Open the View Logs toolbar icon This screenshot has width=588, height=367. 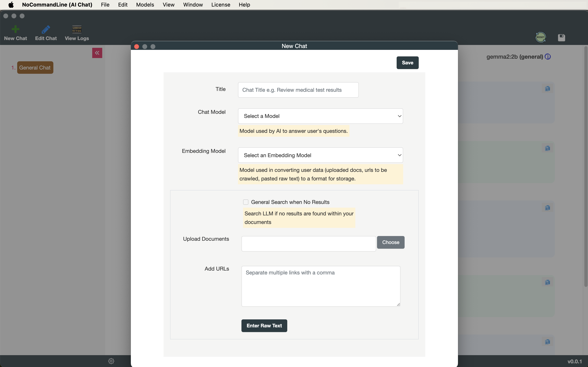[77, 29]
